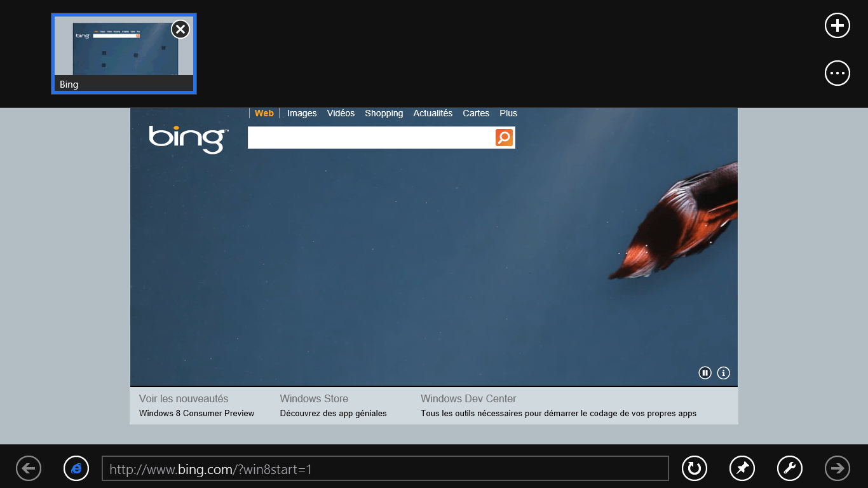Click inside the Bing search box

point(371,138)
